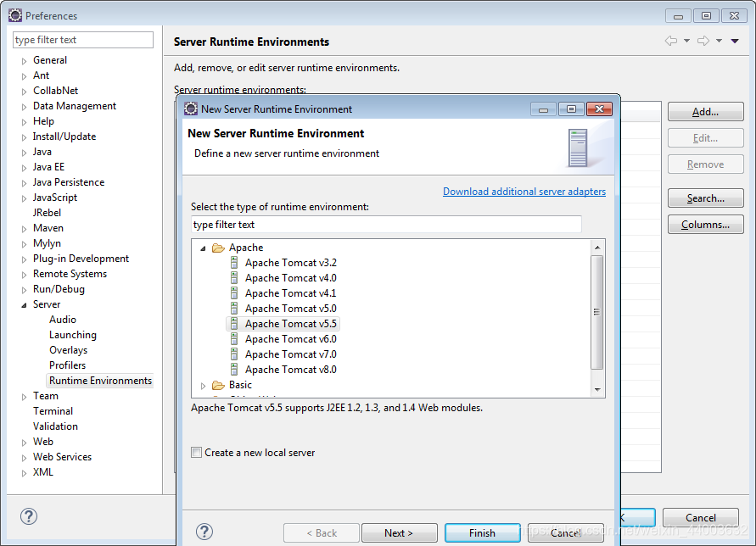This screenshot has height=546, width=756.
Task: Click the Search... button in Preferences
Action: [x=705, y=198]
